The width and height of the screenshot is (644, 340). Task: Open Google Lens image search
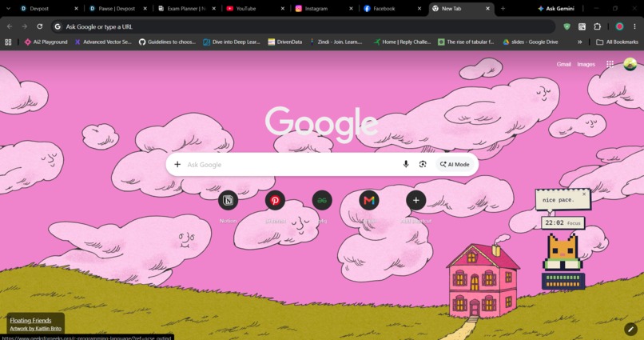coord(423,165)
